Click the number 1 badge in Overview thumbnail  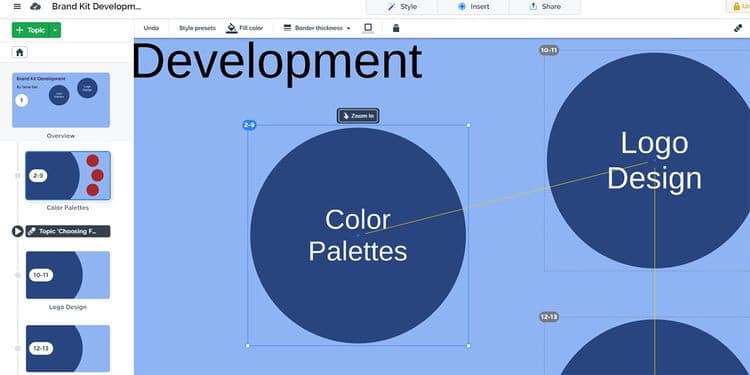tap(22, 100)
